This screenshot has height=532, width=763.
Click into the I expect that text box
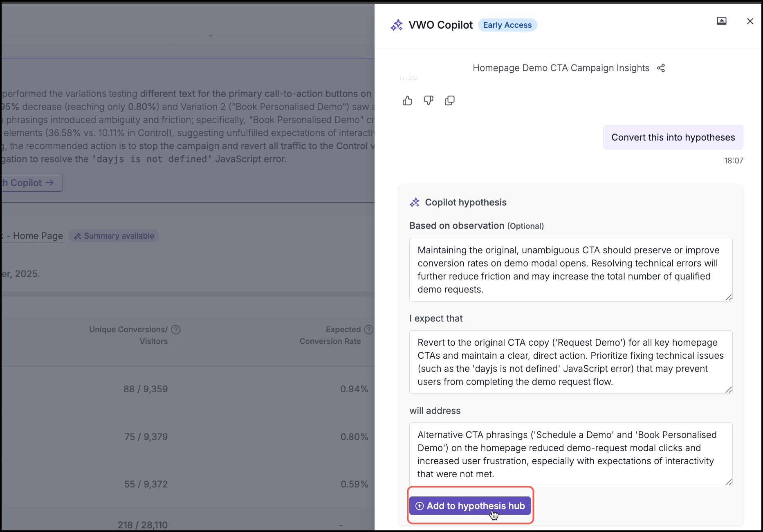pyautogui.click(x=570, y=362)
